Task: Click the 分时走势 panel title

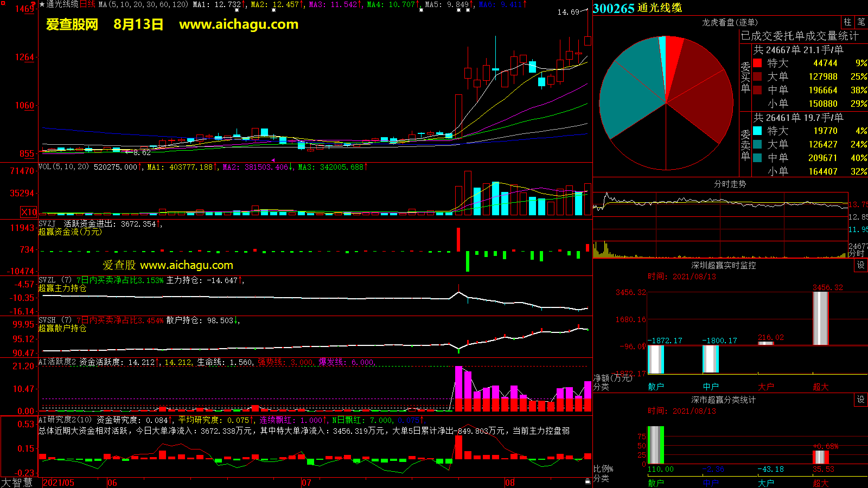Action: (x=730, y=184)
